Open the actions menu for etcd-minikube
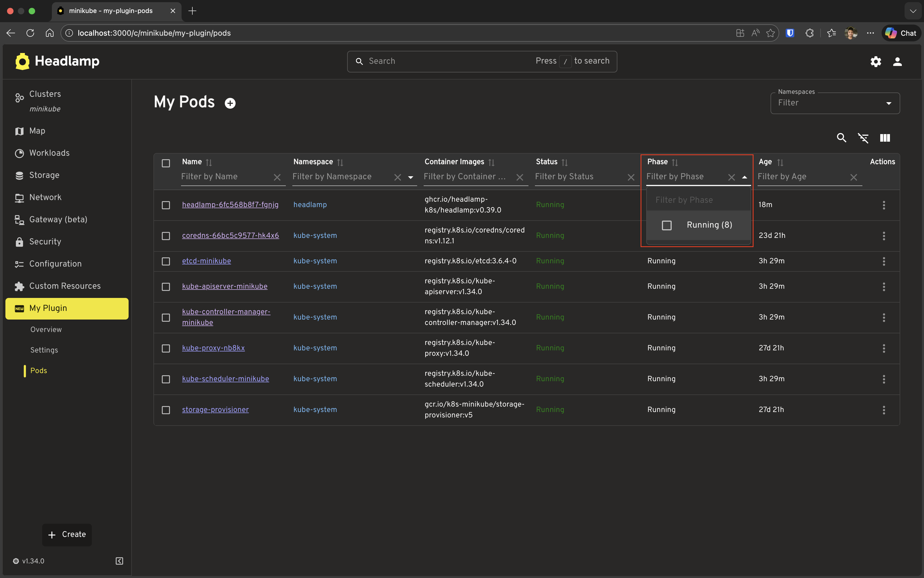924x578 pixels. pos(884,261)
